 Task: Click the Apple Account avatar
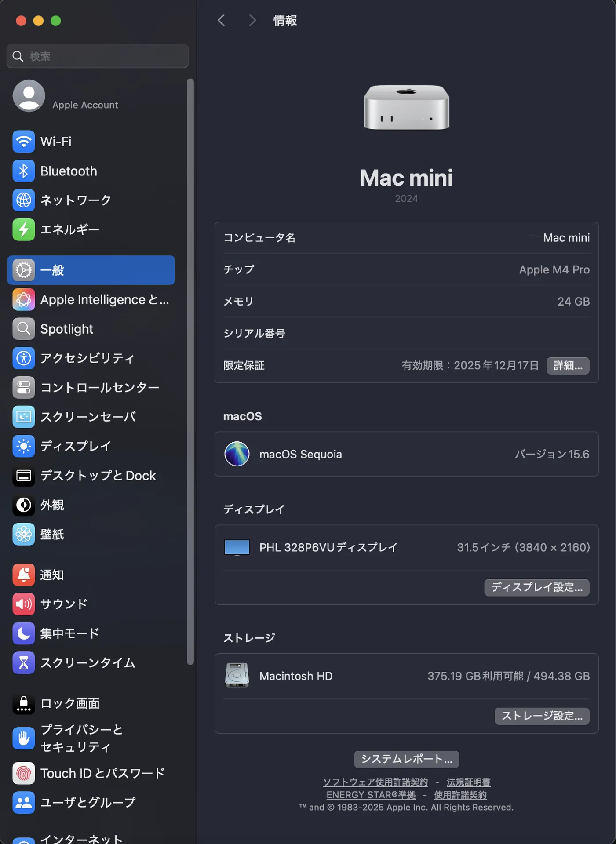tap(29, 96)
